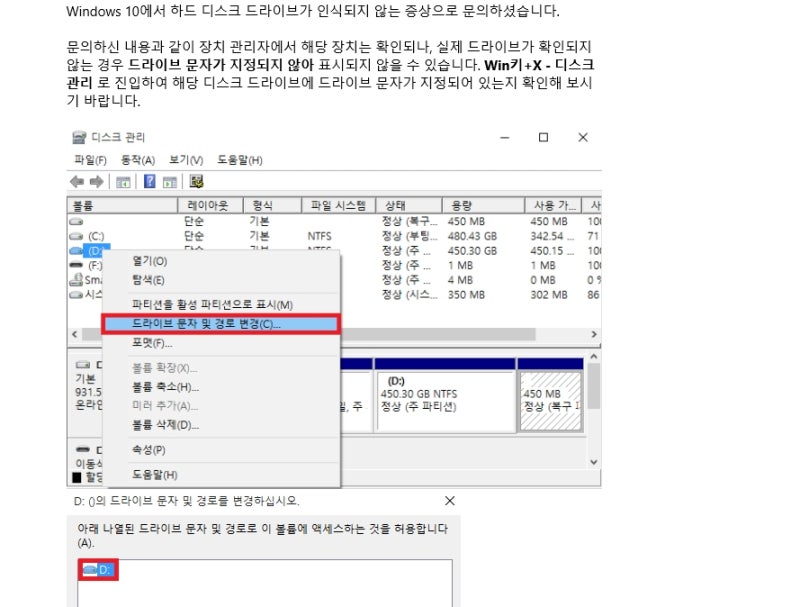Select 드라이브 문자 및 경로 변경(C)...

(x=221, y=324)
